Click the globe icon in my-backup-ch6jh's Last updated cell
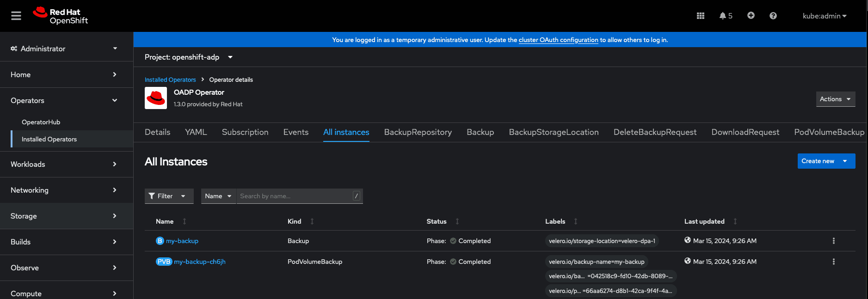This screenshot has width=868, height=299. click(x=688, y=261)
